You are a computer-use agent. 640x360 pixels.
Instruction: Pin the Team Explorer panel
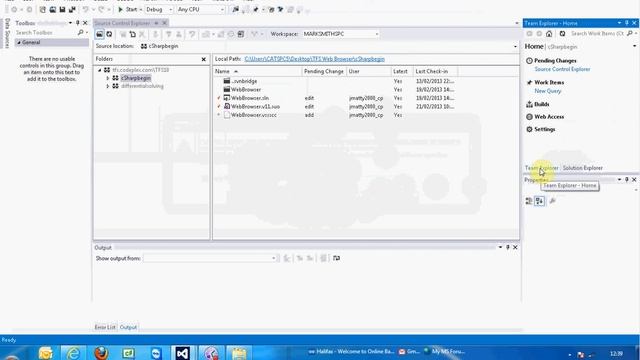tap(627, 23)
